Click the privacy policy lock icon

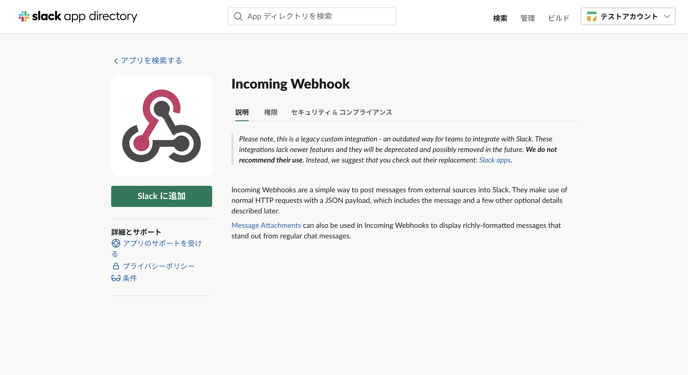pos(116,266)
